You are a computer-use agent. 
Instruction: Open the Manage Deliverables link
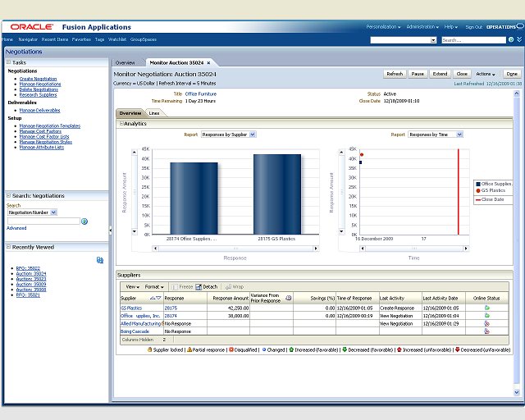40,110
